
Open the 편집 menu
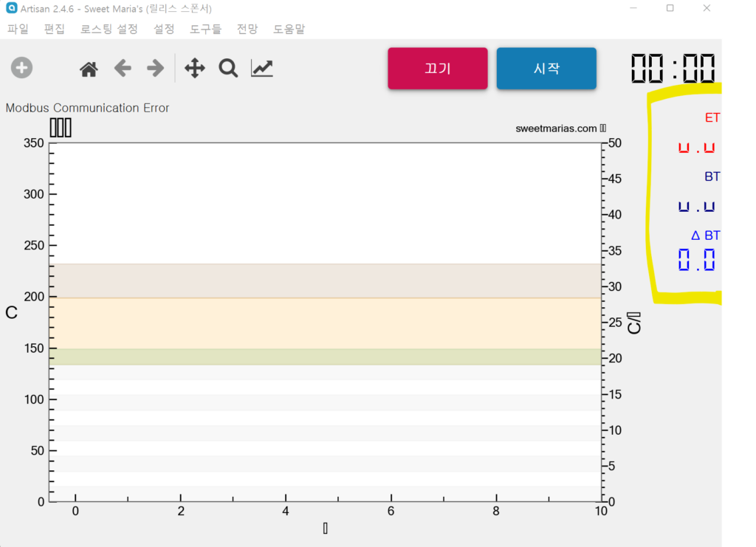point(55,30)
